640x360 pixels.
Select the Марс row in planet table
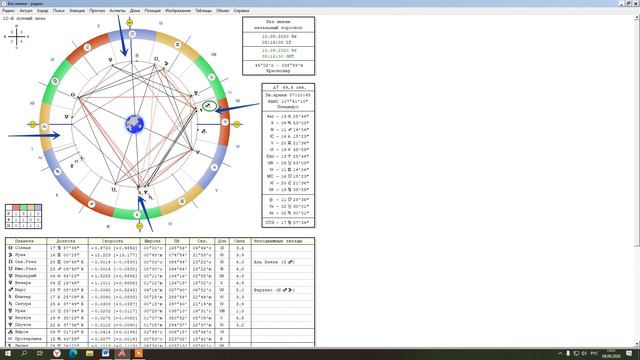point(160,290)
